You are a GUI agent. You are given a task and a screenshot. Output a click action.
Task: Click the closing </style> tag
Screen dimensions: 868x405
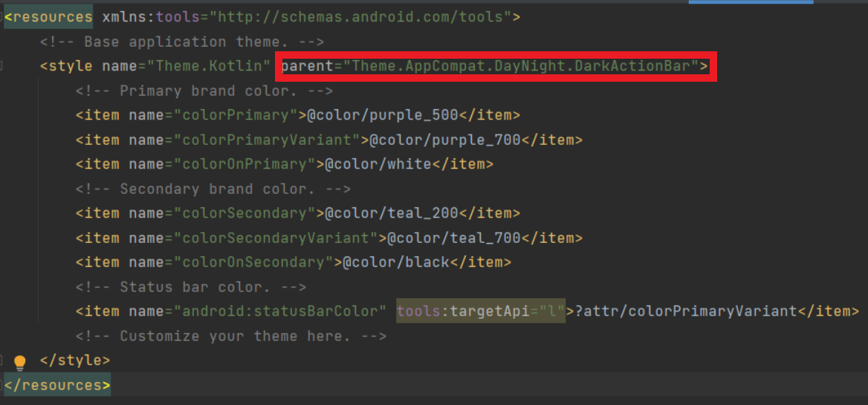click(x=75, y=360)
